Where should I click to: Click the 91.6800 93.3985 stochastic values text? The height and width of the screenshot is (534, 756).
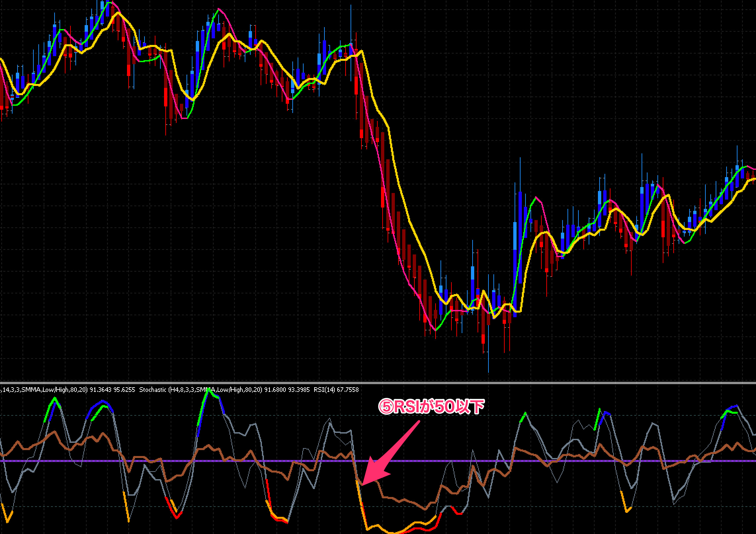(x=287, y=390)
